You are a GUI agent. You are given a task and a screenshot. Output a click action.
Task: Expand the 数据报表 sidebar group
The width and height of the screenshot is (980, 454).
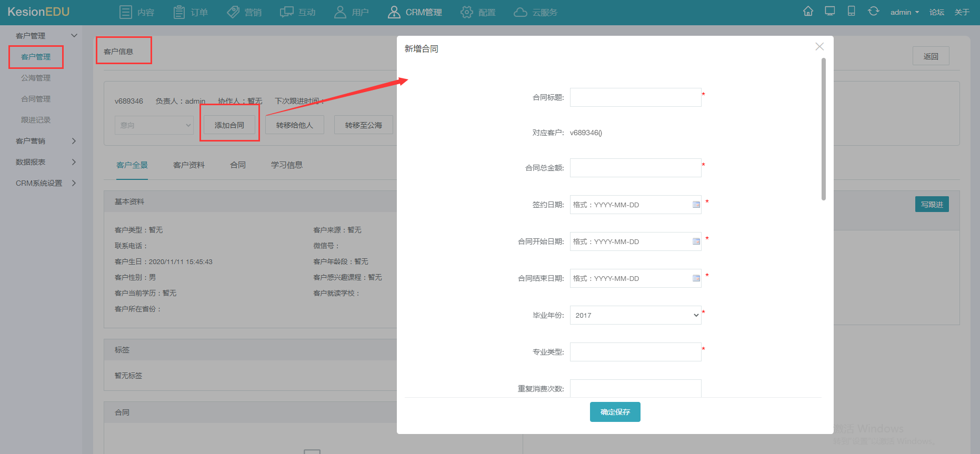click(46, 162)
